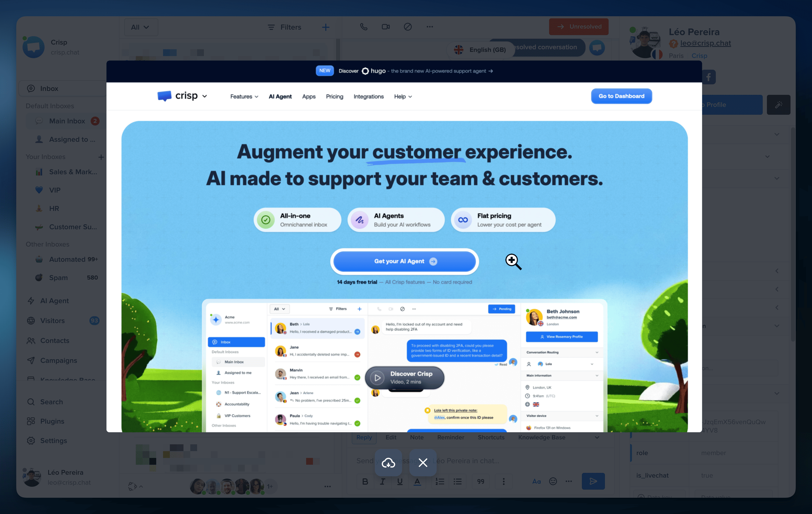Expand first collapsed section in right panel

pyautogui.click(x=777, y=134)
